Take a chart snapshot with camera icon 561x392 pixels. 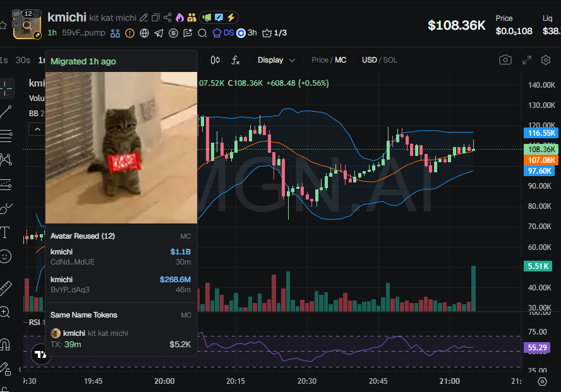pos(505,60)
